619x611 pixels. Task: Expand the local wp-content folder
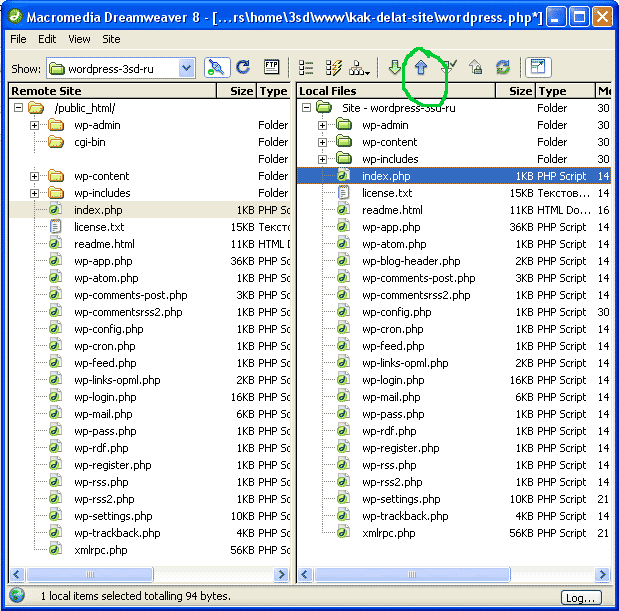pyautogui.click(x=323, y=142)
